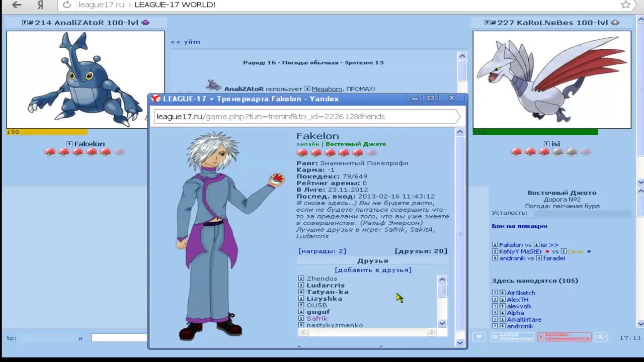Click first pokeball under Fakelon's name in popup
The image size is (644, 362).
click(x=302, y=152)
